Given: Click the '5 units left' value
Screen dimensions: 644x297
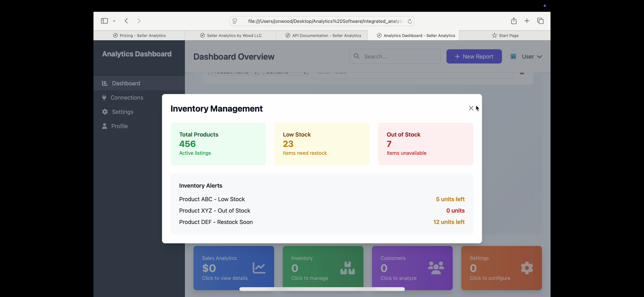Looking at the screenshot, I should tap(450, 199).
